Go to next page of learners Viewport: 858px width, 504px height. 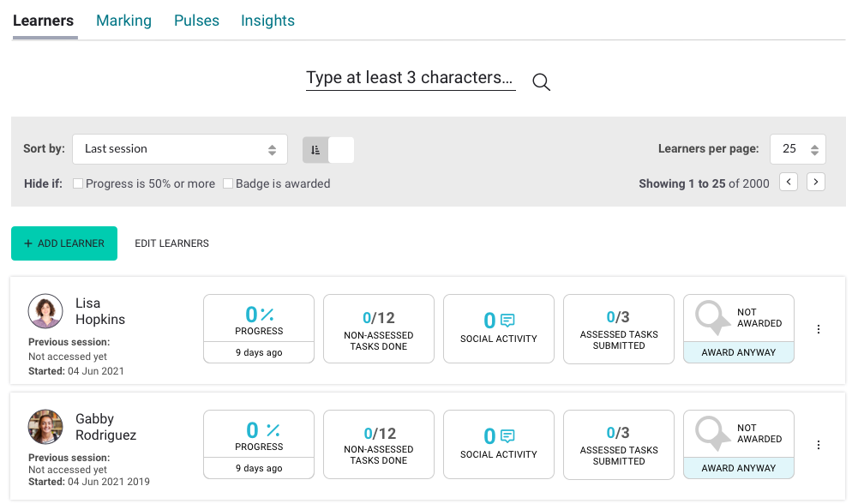click(816, 182)
